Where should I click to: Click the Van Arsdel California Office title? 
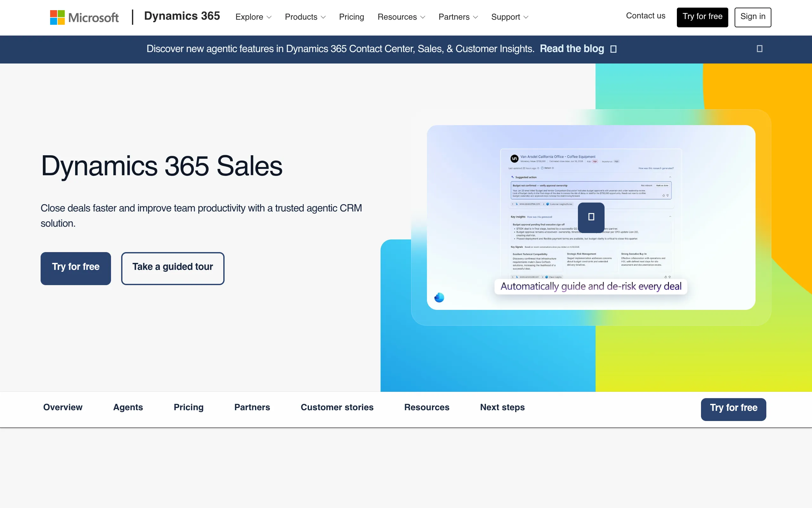(558, 157)
